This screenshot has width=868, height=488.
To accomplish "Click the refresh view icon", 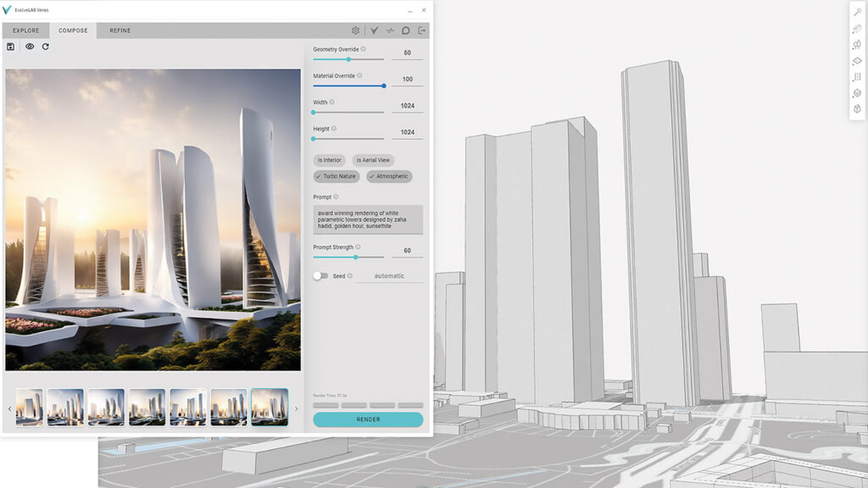I will pyautogui.click(x=46, y=47).
